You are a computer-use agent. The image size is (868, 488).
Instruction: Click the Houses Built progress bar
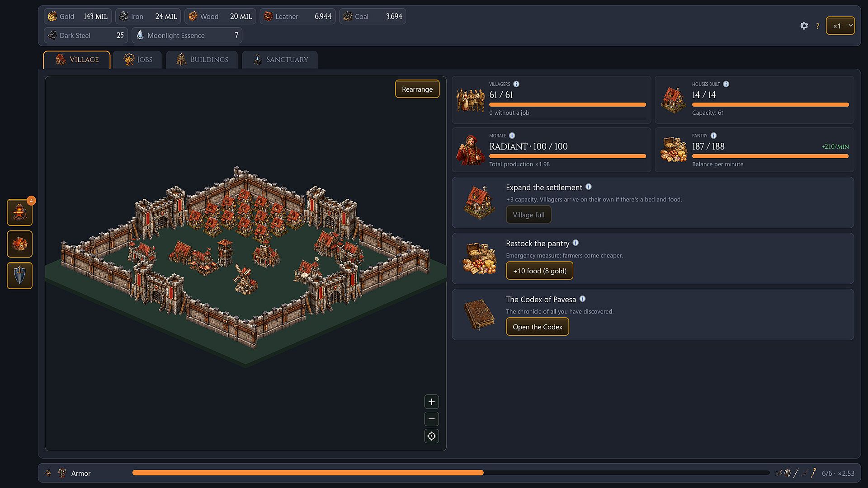(770, 104)
